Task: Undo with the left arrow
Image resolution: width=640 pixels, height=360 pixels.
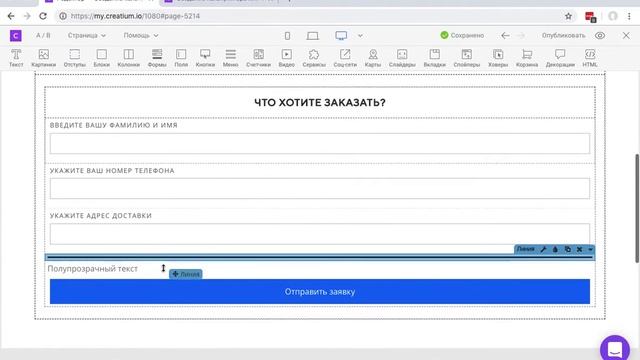Action: (505, 36)
